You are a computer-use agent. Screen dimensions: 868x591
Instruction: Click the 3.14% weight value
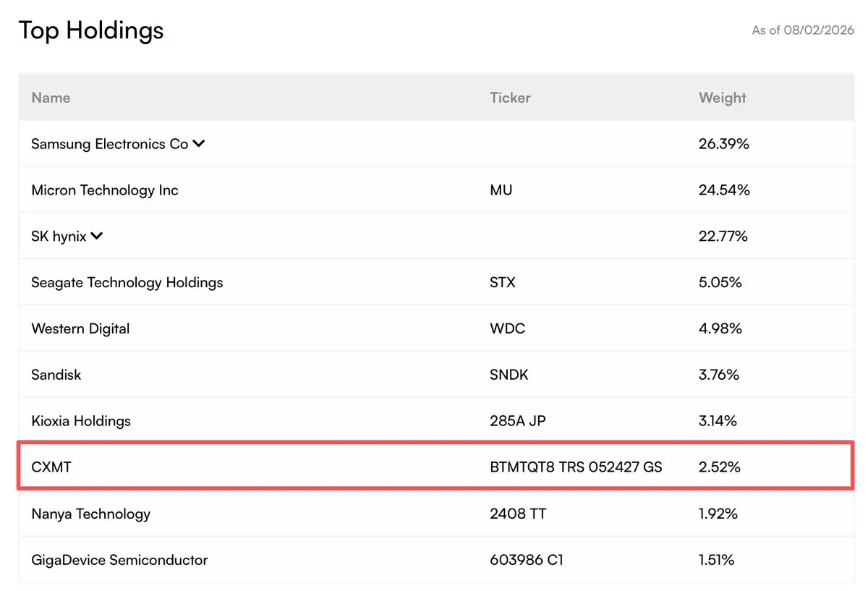718,421
